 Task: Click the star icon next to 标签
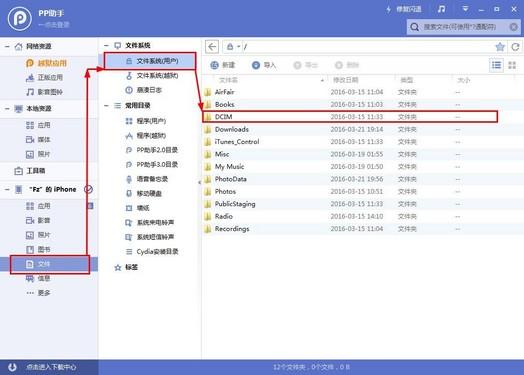tap(118, 267)
